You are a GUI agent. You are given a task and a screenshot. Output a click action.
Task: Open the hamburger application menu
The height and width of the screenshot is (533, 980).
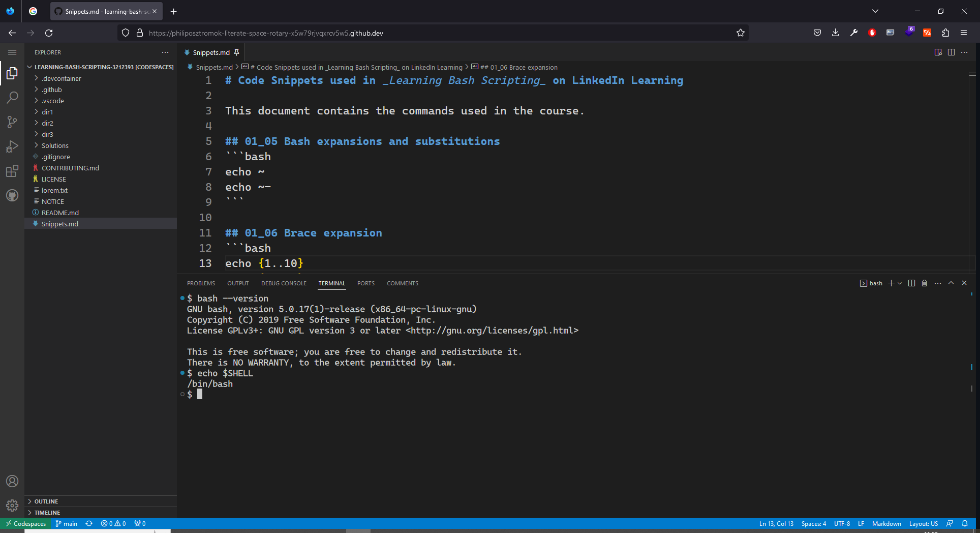pos(12,52)
